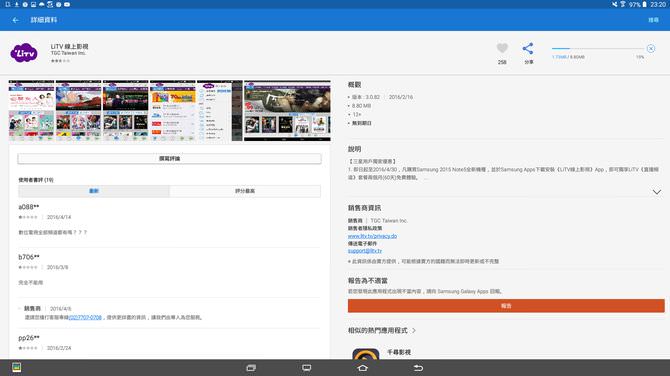The width and height of the screenshot is (670, 376).
Task: Open the large landscape screenshot thumbnail
Action: (x=287, y=111)
